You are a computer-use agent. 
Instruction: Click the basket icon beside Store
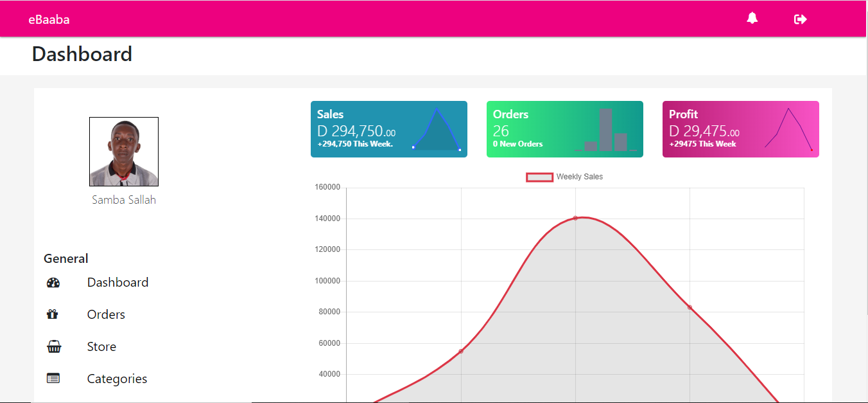pos(54,346)
